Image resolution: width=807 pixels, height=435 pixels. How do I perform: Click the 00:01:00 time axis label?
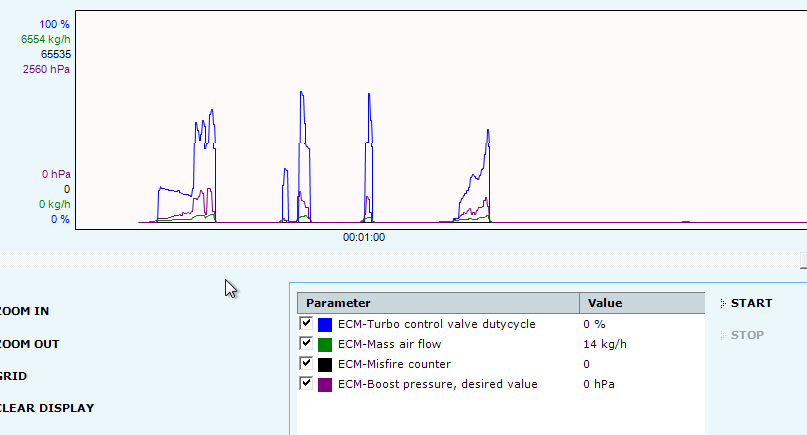click(x=364, y=238)
